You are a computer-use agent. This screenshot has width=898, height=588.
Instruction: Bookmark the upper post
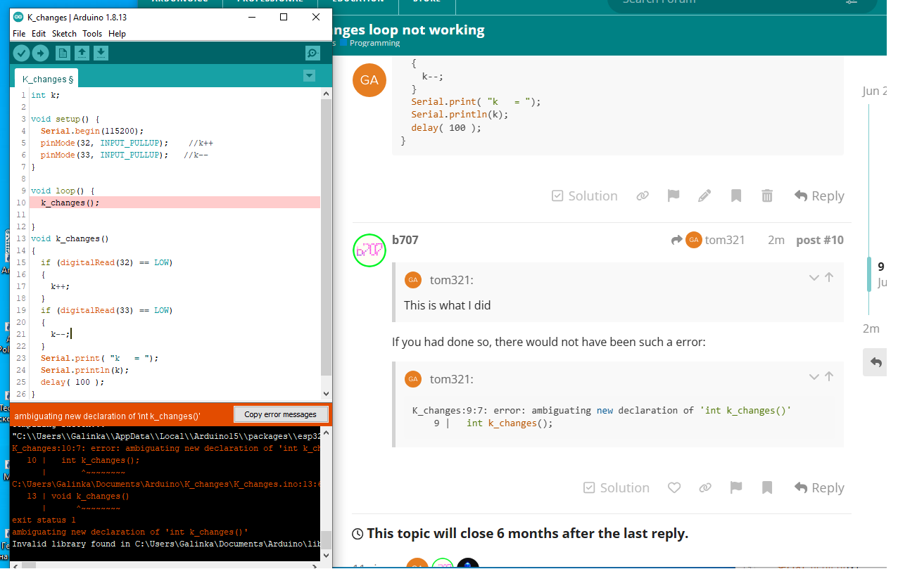click(736, 196)
